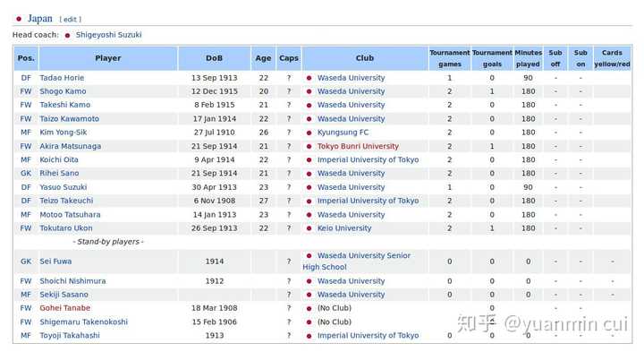
Task: Open the Kyungsung FC club link
Action: [343, 133]
